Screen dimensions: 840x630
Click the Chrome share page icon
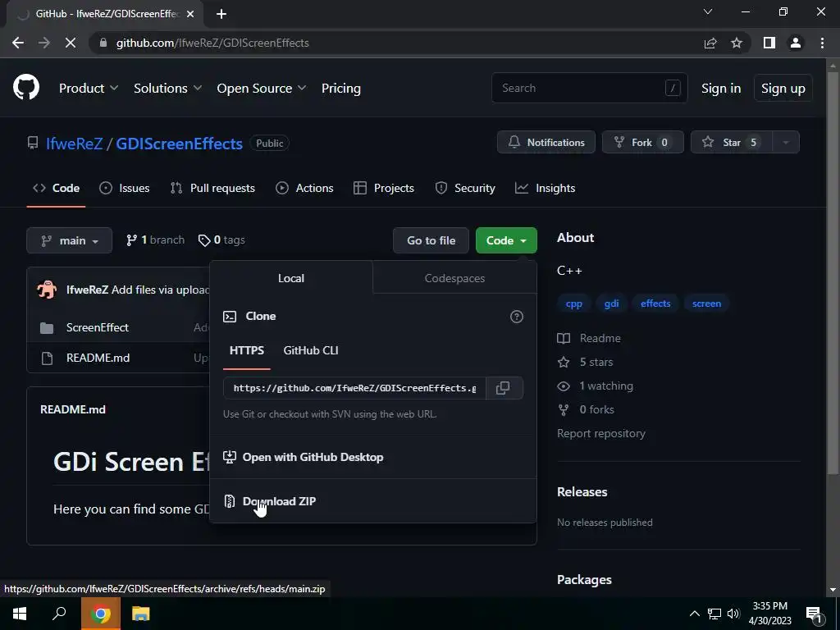(710, 43)
